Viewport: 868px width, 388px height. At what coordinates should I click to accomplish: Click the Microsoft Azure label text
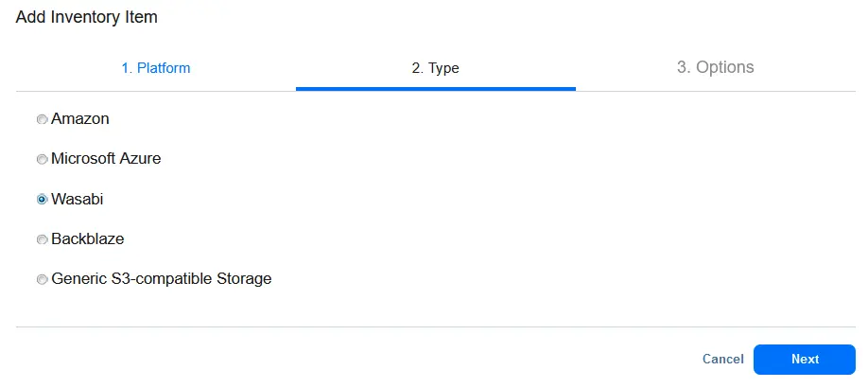pyautogui.click(x=106, y=159)
